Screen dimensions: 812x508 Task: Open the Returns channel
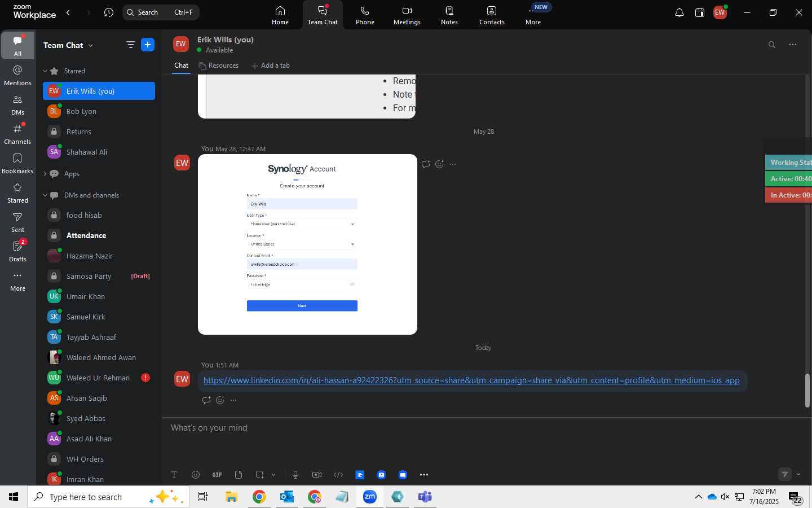(x=99, y=132)
